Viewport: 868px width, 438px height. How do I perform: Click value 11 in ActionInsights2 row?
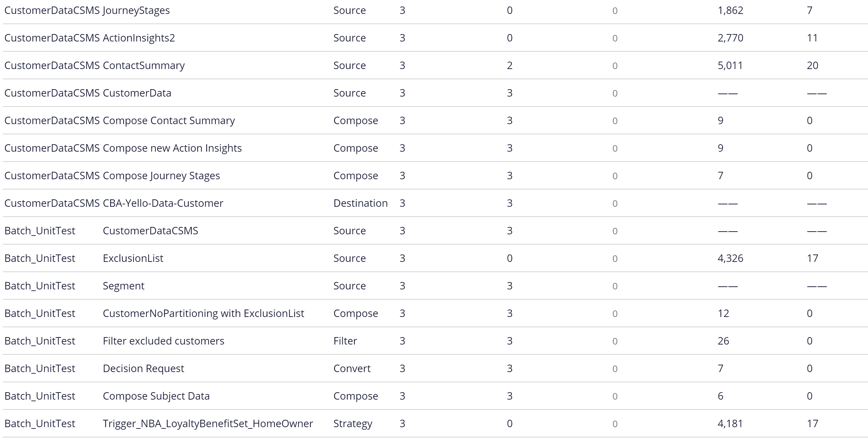813,38
